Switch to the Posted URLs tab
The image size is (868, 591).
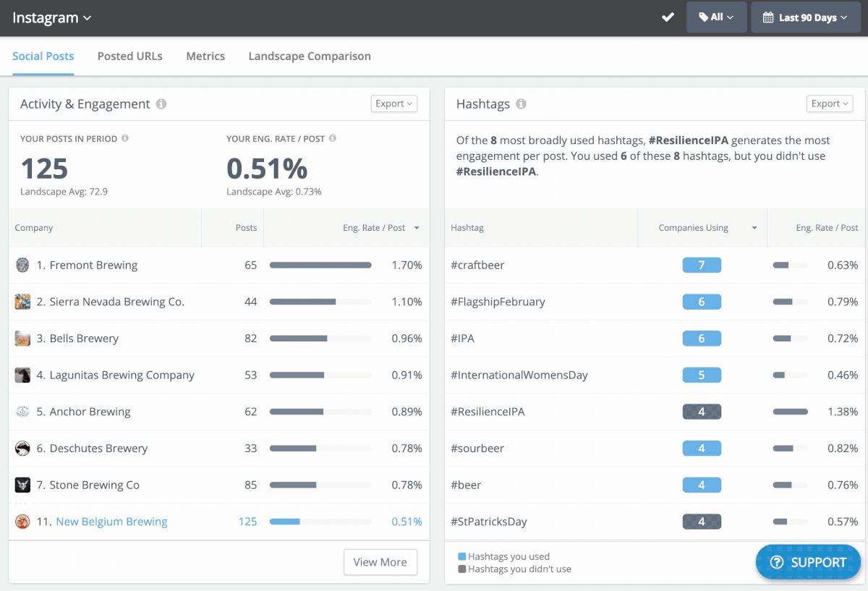click(130, 56)
